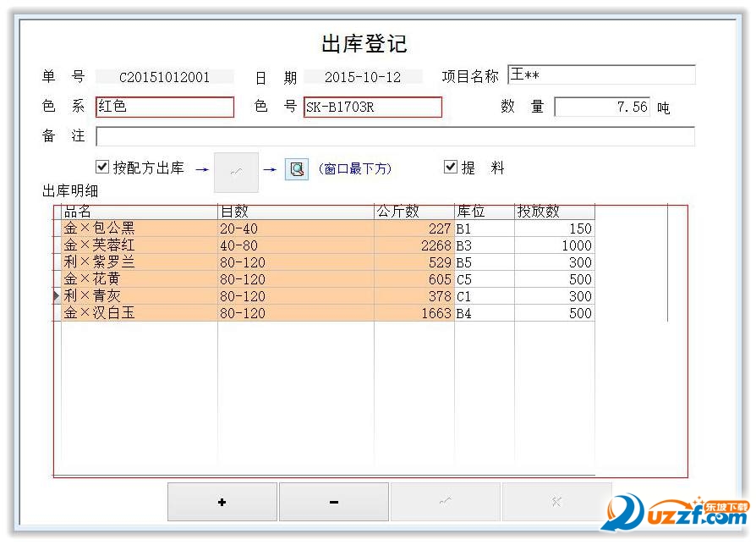Click the 目数 column header
756x545 pixels.
pyautogui.click(x=296, y=212)
